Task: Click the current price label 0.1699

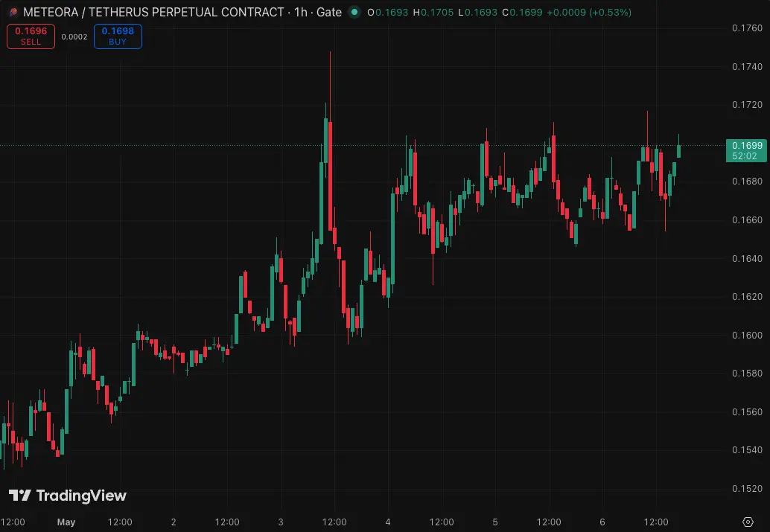Action: [x=746, y=145]
